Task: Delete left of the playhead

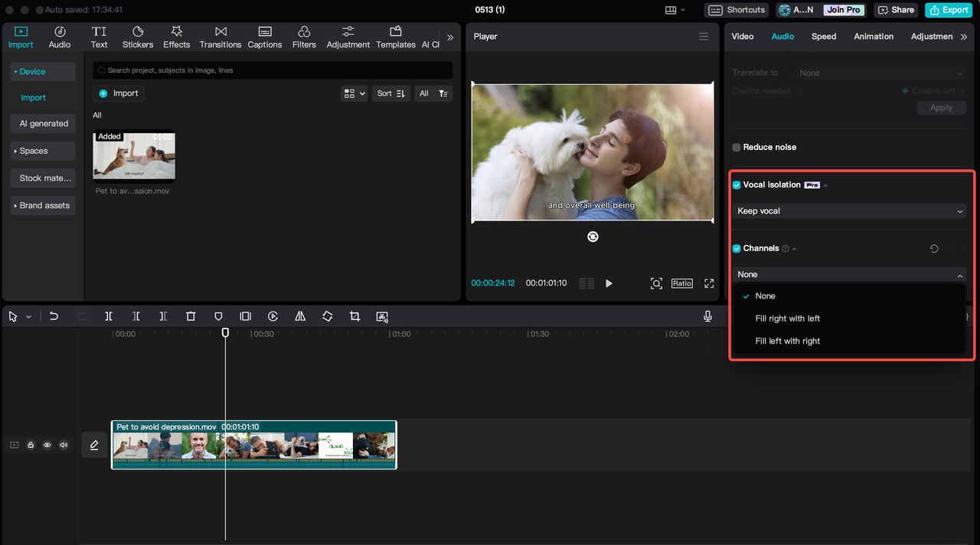Action: pyautogui.click(x=136, y=316)
